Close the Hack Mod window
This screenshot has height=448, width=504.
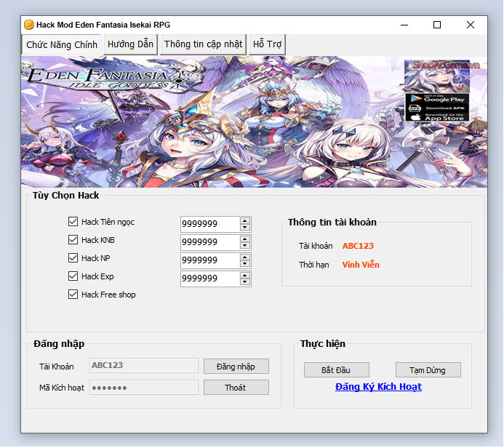click(x=471, y=25)
